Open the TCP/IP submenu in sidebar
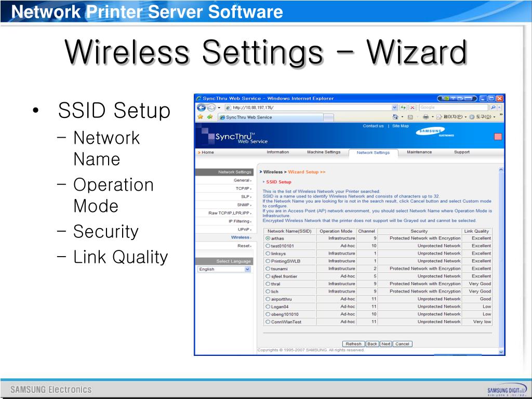This screenshot has height=399, width=532. click(244, 189)
